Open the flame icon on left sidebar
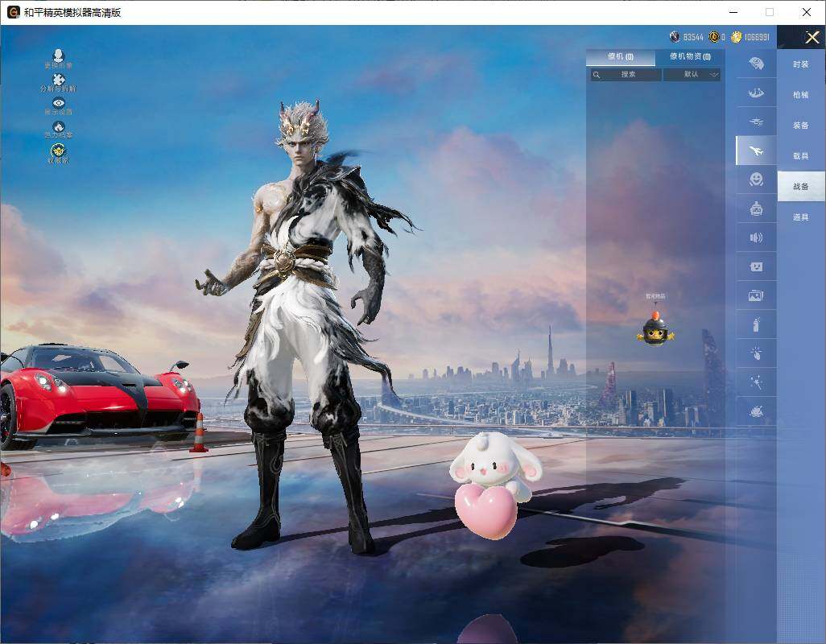 click(59, 130)
